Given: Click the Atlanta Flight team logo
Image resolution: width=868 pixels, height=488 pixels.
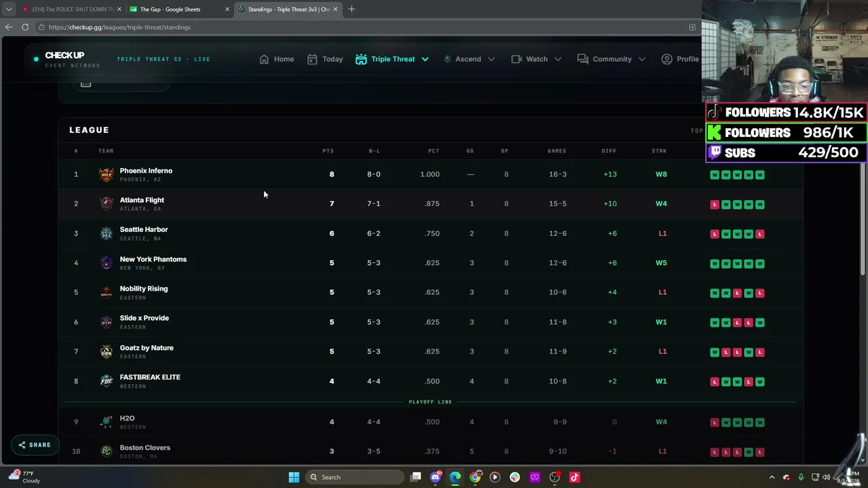Looking at the screenshot, I should click(x=106, y=204).
